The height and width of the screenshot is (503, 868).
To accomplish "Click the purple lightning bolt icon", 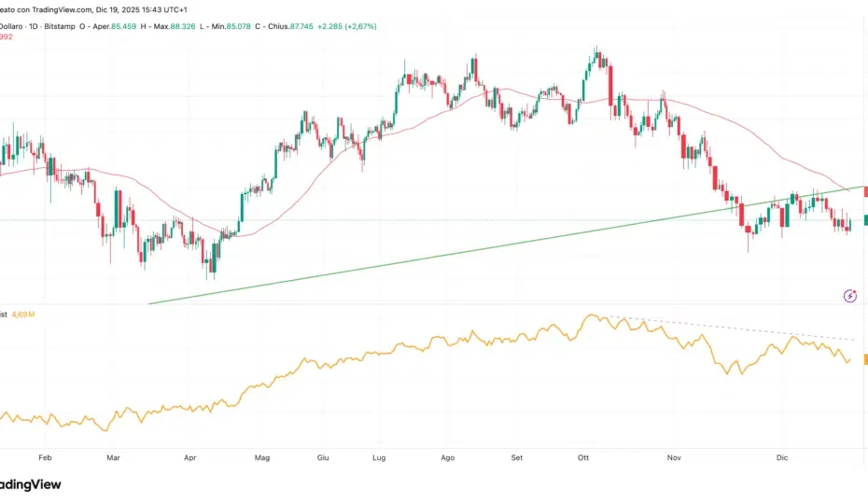I will tap(849, 296).
